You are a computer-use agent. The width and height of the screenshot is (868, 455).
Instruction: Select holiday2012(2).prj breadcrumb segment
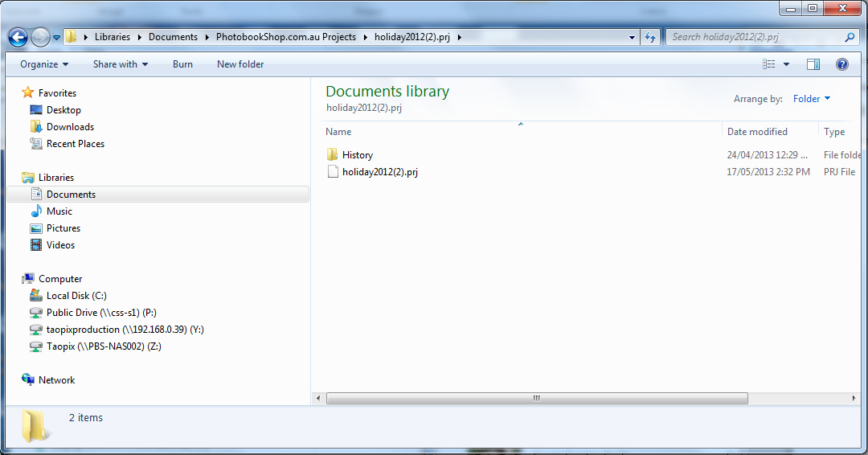(411, 37)
